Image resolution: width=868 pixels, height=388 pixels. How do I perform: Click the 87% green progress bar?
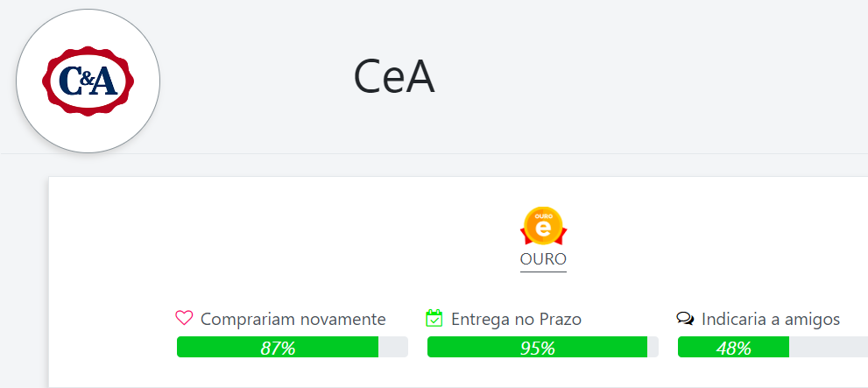[x=278, y=347]
